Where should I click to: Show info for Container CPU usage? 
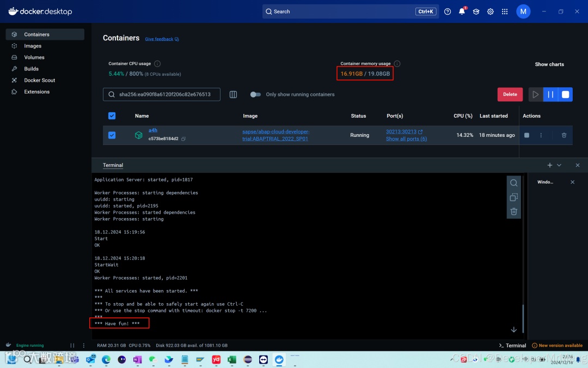pos(157,63)
